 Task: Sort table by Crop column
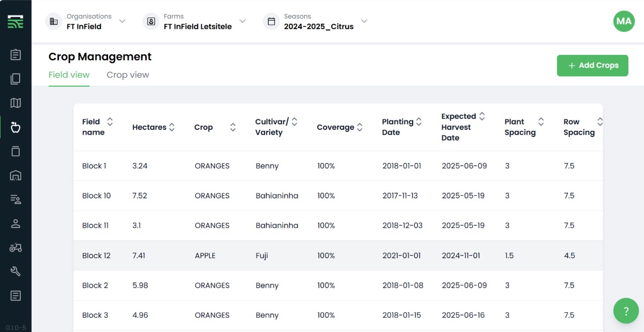pyautogui.click(x=232, y=127)
